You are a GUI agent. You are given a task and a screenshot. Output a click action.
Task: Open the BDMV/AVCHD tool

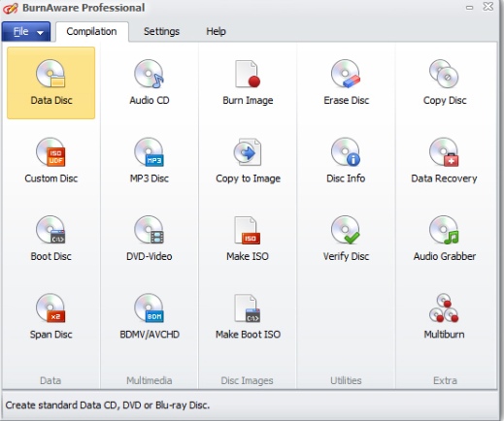(150, 317)
